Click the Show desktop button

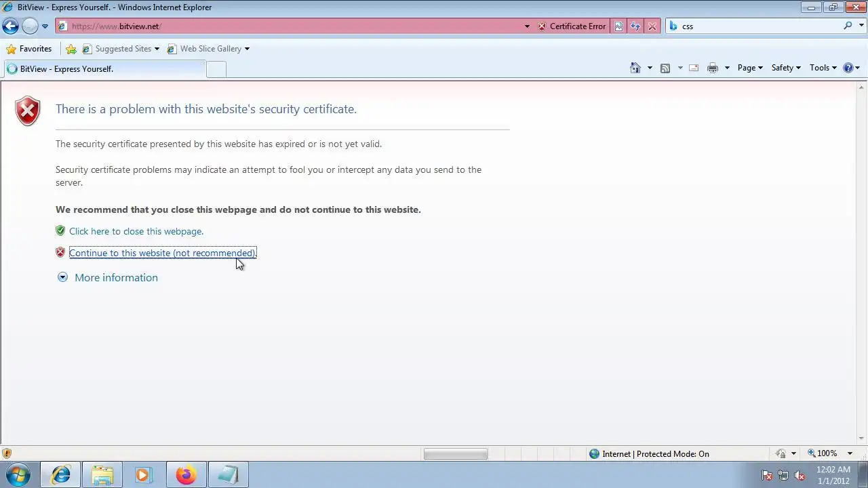coord(863,475)
